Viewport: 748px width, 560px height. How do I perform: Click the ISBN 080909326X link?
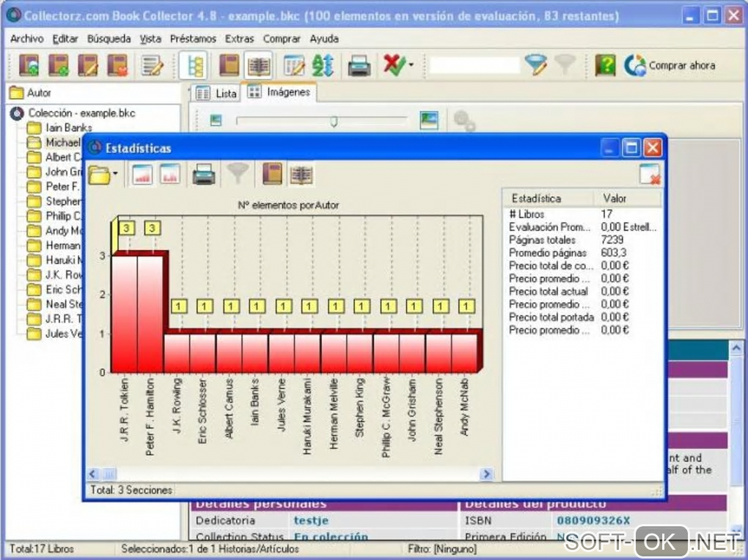coord(593,520)
